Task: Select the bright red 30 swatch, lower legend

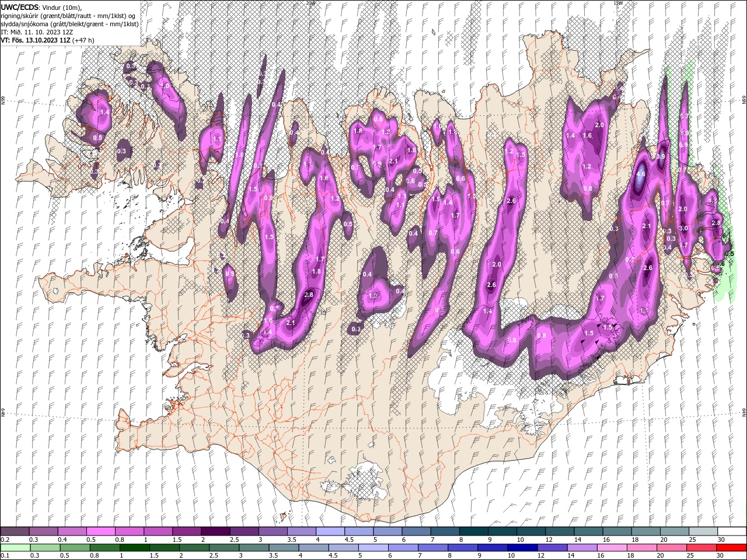Action: (731, 548)
